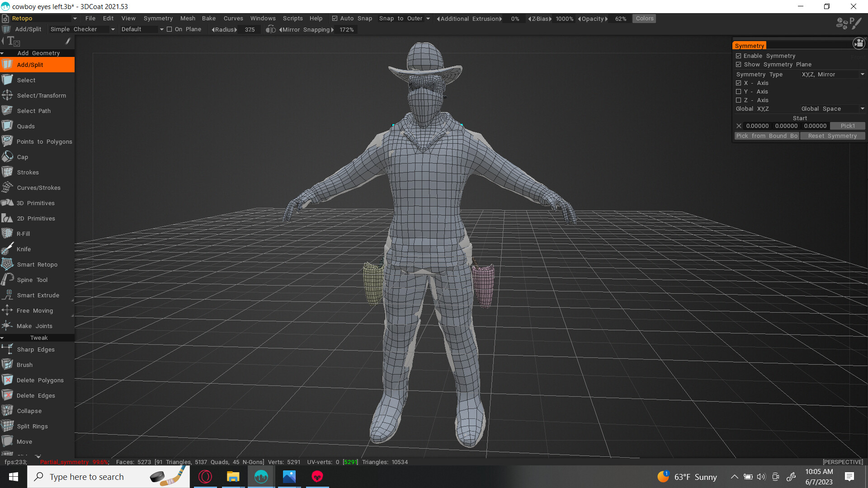This screenshot has height=488, width=868.
Task: Open the Points to Polygons tool
Action: pos(44,141)
